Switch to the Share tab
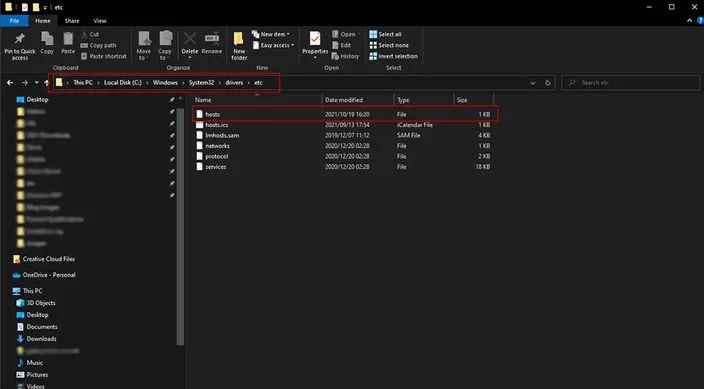The image size is (704, 389). [72, 21]
